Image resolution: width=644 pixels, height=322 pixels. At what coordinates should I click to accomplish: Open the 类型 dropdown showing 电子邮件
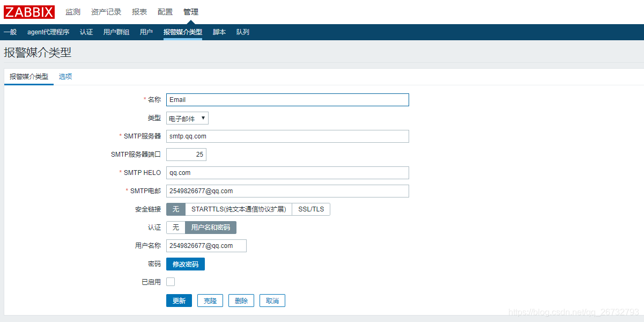pyautogui.click(x=187, y=118)
